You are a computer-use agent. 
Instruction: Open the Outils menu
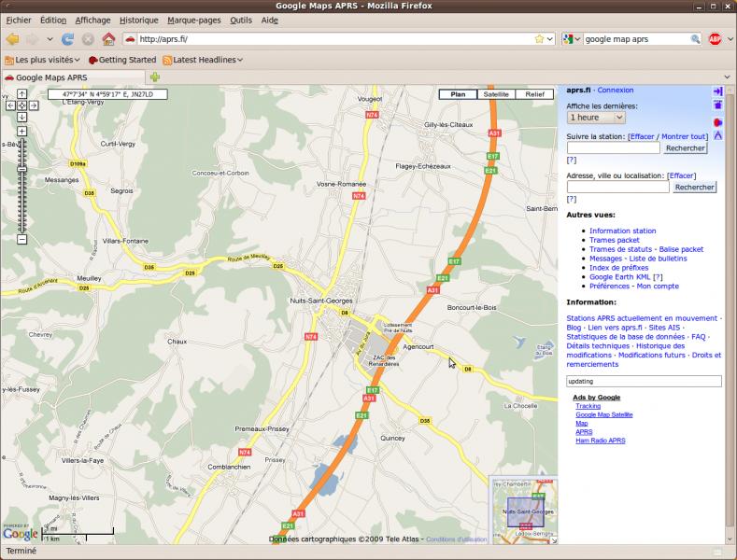click(241, 21)
